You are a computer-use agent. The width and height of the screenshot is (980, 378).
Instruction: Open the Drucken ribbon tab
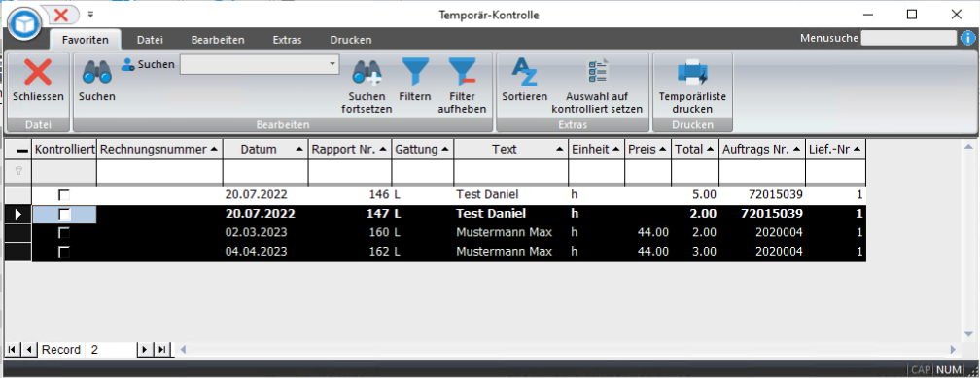click(351, 40)
